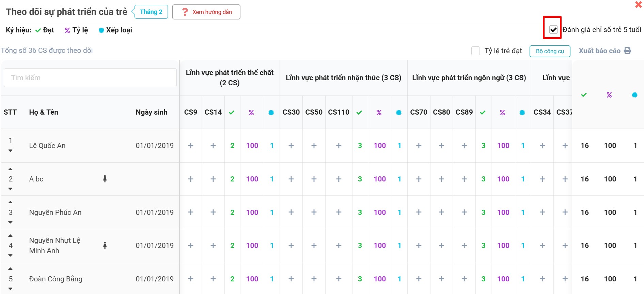The width and height of the screenshot is (644, 294).
Task: Click the person icon beside A bc
Action: 105,179
